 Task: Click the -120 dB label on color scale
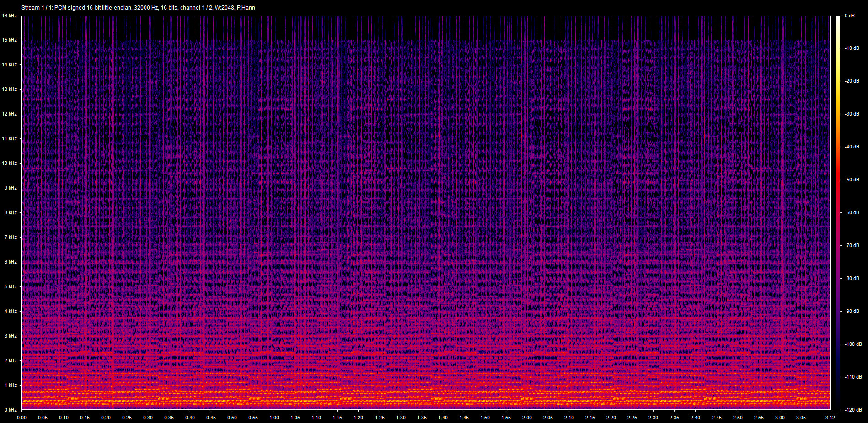[853, 410]
